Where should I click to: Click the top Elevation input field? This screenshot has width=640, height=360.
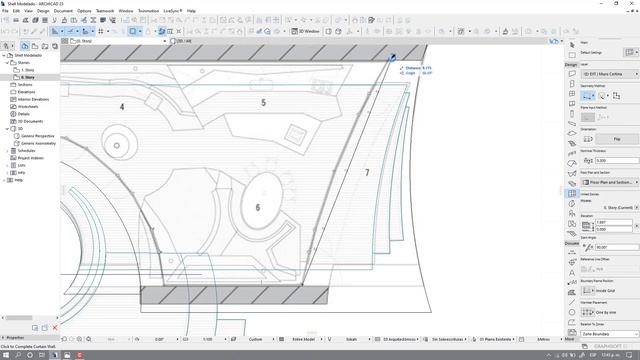tap(613, 222)
